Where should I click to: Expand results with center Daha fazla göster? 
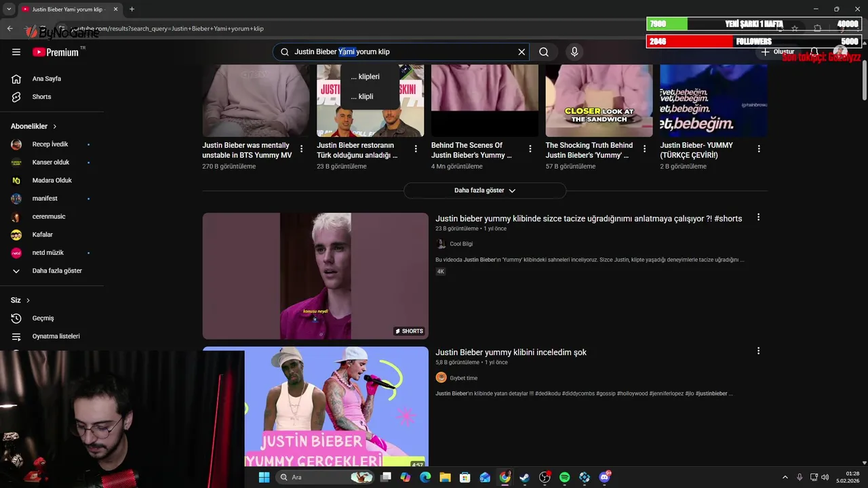[x=484, y=190]
